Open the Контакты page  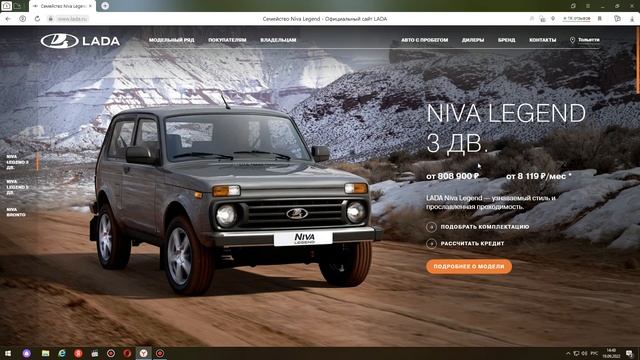click(542, 40)
